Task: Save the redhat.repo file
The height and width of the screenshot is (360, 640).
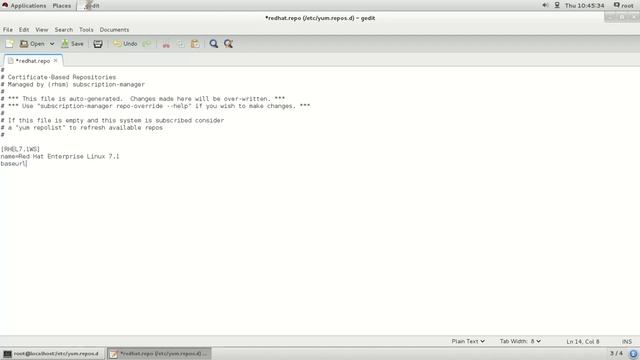Action: (x=72, y=44)
